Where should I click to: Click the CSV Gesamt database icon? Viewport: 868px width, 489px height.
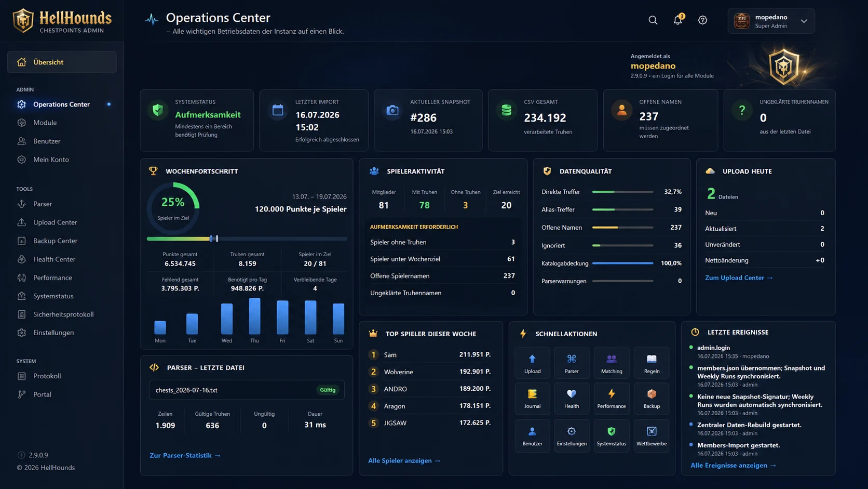[x=506, y=110]
